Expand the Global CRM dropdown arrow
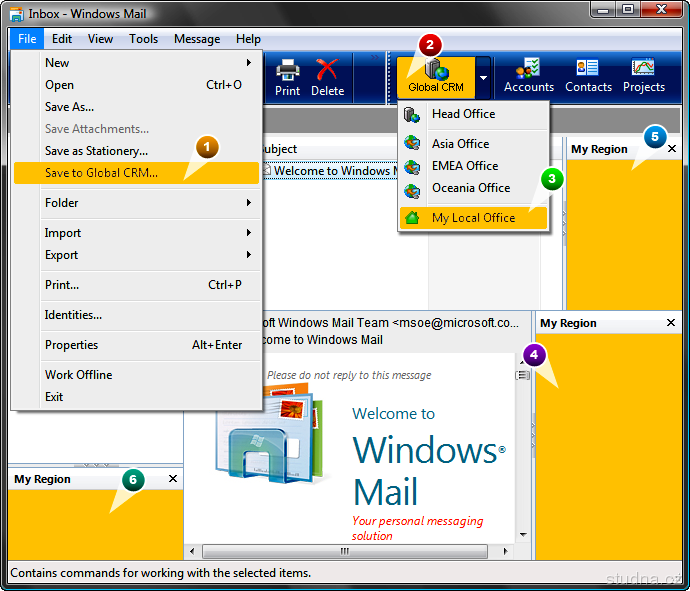The image size is (690, 591). point(483,77)
